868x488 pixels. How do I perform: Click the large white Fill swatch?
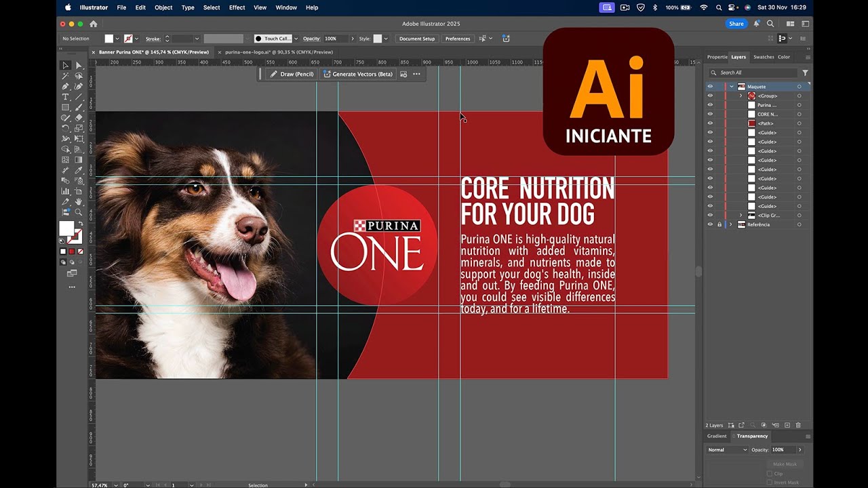click(66, 228)
